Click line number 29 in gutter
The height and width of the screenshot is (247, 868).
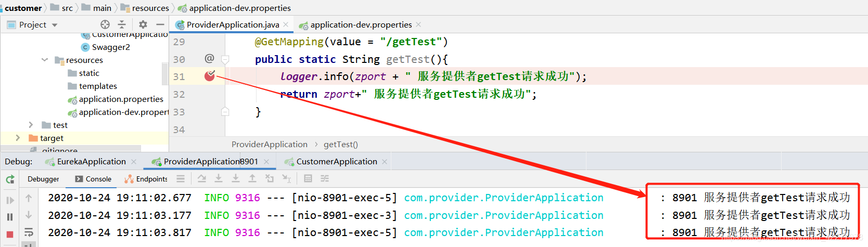point(179,42)
